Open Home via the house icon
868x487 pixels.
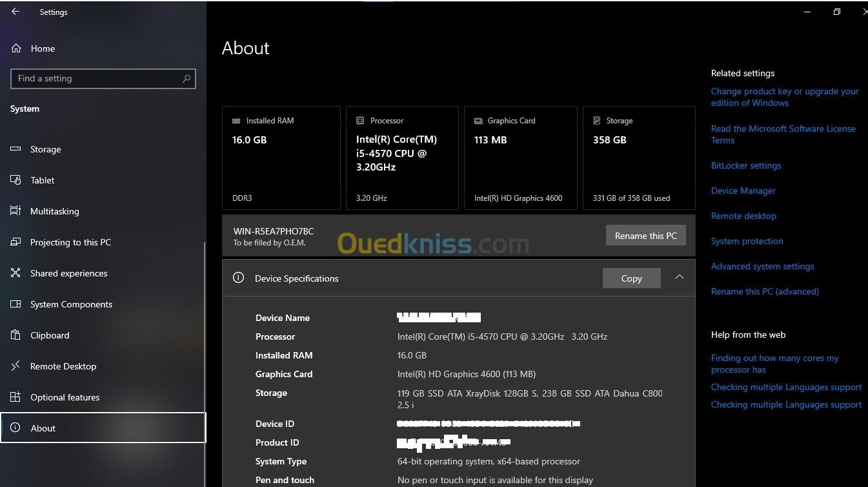coord(16,48)
